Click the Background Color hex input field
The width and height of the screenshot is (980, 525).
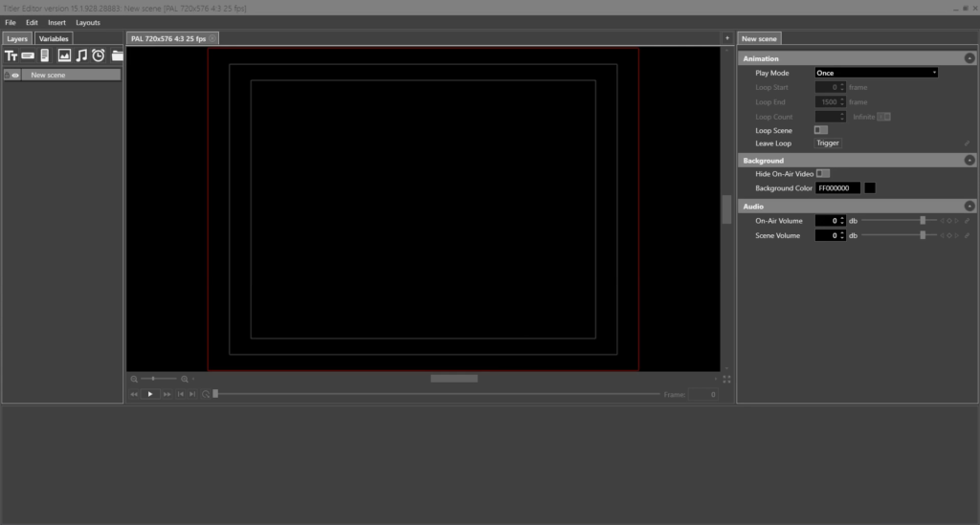coord(837,188)
